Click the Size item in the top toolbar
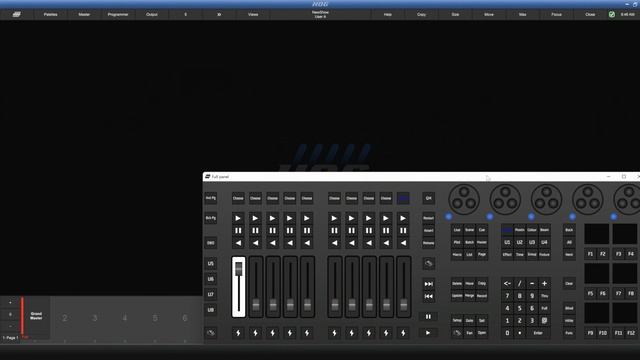Viewport: 640px width, 360px height. (x=456, y=14)
